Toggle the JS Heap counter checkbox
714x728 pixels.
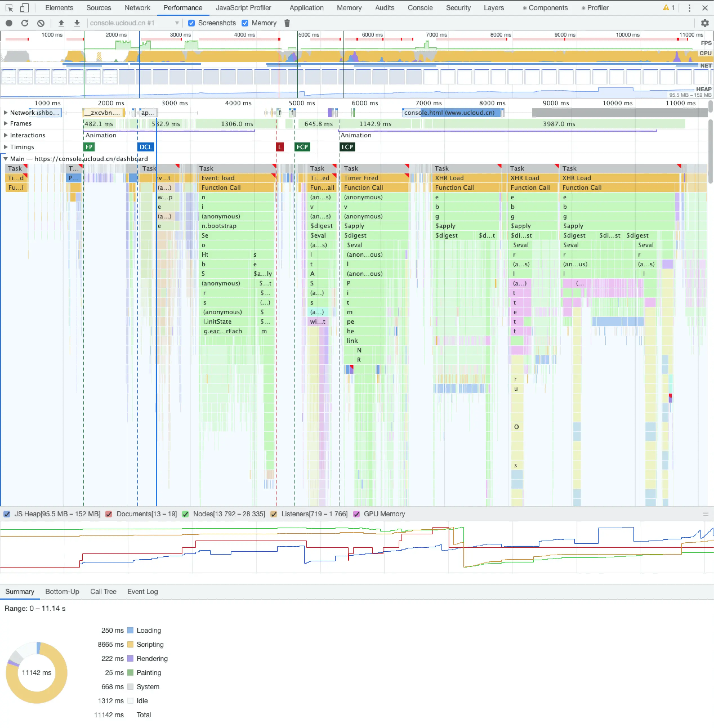[x=7, y=514]
